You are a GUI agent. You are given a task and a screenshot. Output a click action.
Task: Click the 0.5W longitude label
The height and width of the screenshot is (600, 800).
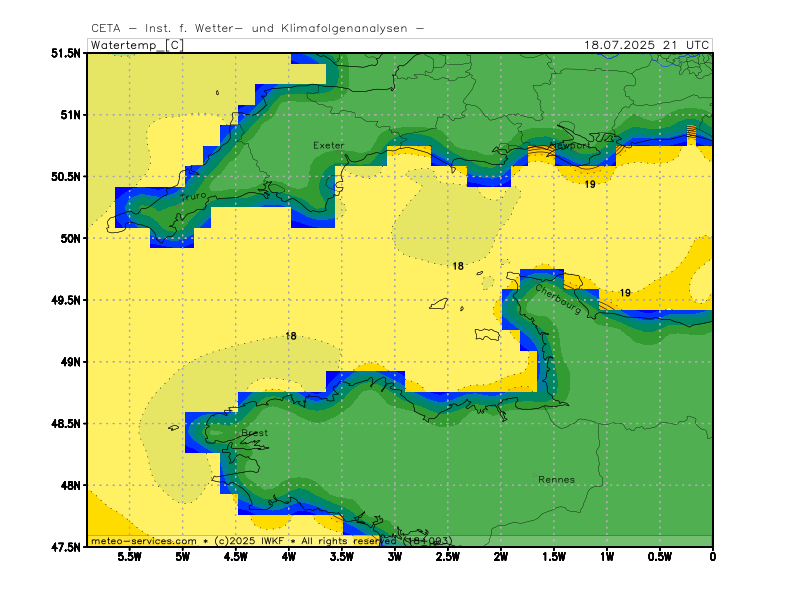pos(660,557)
